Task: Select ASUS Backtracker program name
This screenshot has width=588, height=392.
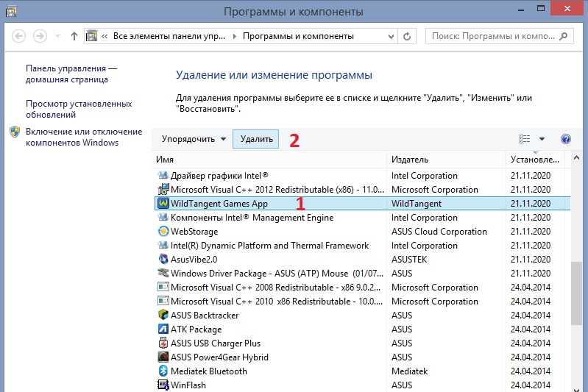Action: point(205,316)
